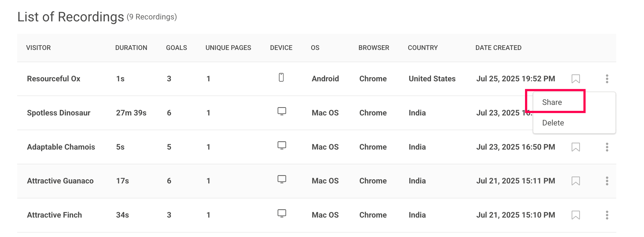Open more options for Adaptable Chamois
Image resolution: width=644 pixels, height=237 pixels.
point(607,147)
